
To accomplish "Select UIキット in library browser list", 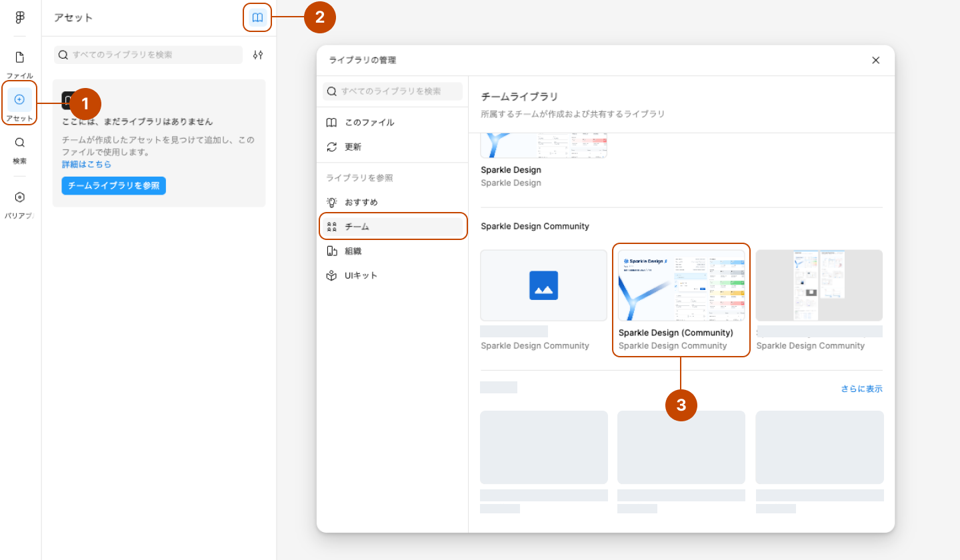I will 392,275.
